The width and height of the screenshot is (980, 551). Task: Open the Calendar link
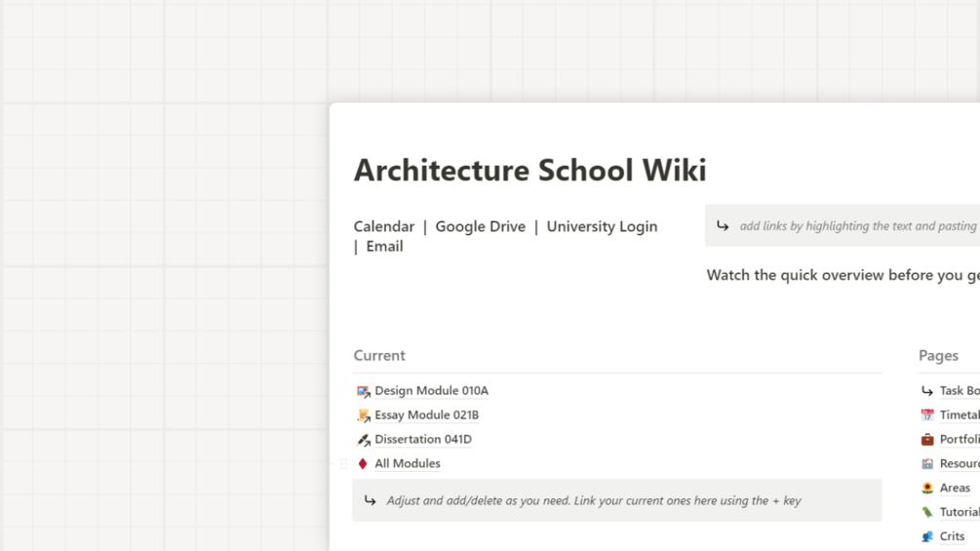click(383, 226)
